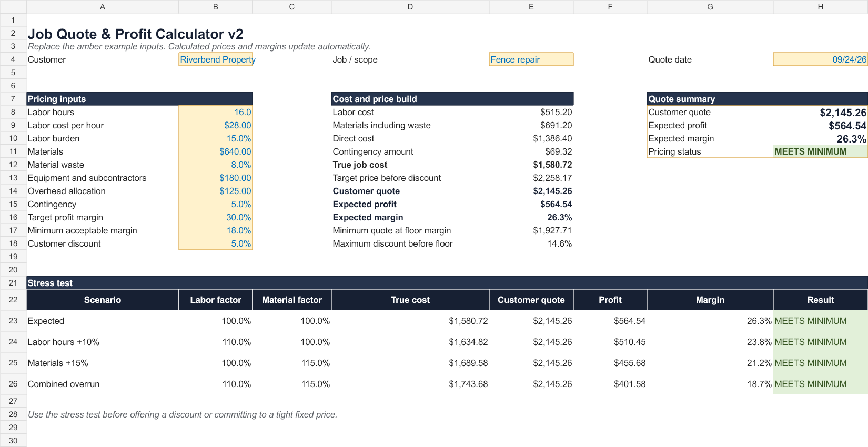This screenshot has height=447, width=868.
Task: Click row 22 header
Action: click(13, 300)
